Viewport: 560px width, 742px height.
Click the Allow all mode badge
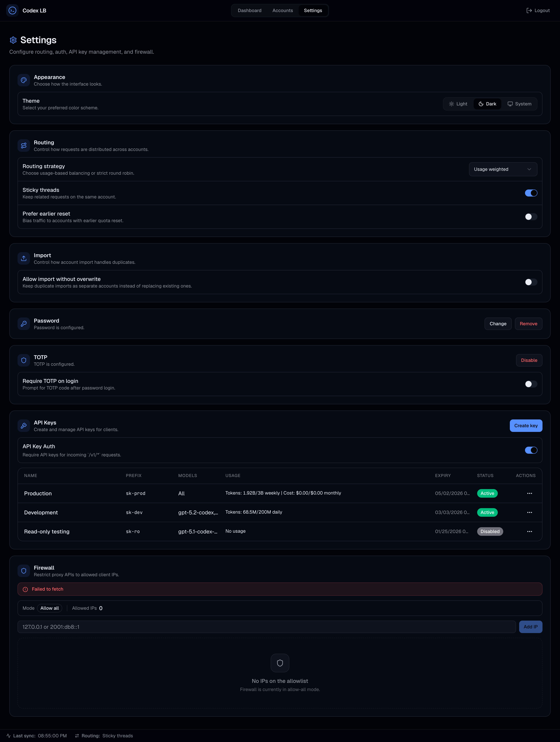(x=49, y=608)
